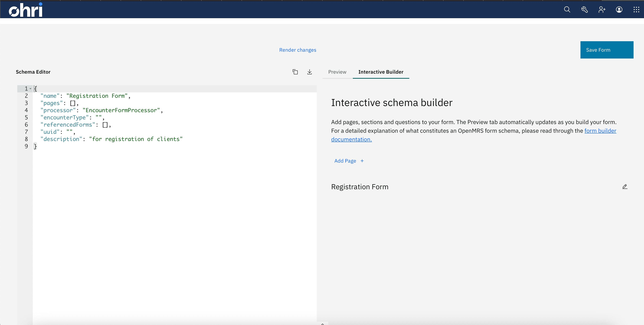Viewport: 644px width, 325px height.
Task: Switch to the Preview tab
Action: point(337,72)
